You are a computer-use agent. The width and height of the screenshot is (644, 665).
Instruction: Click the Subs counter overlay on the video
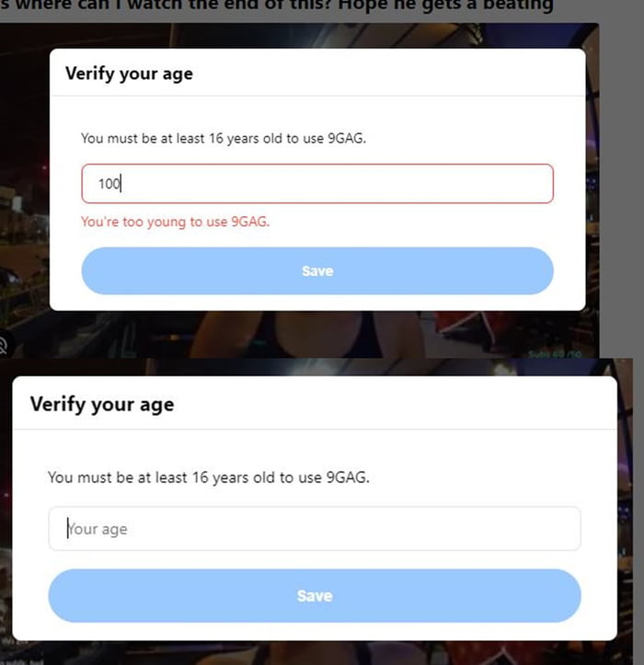tap(550, 354)
